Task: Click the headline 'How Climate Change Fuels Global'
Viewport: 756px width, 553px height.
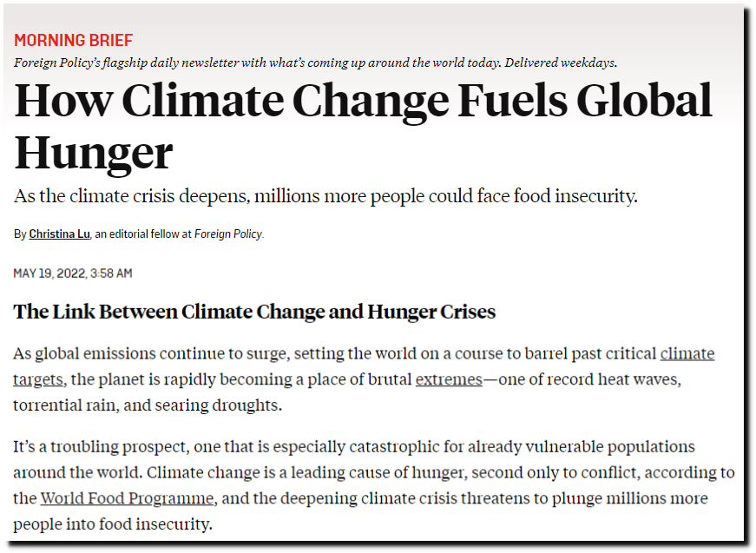Action: pyautogui.click(x=363, y=101)
